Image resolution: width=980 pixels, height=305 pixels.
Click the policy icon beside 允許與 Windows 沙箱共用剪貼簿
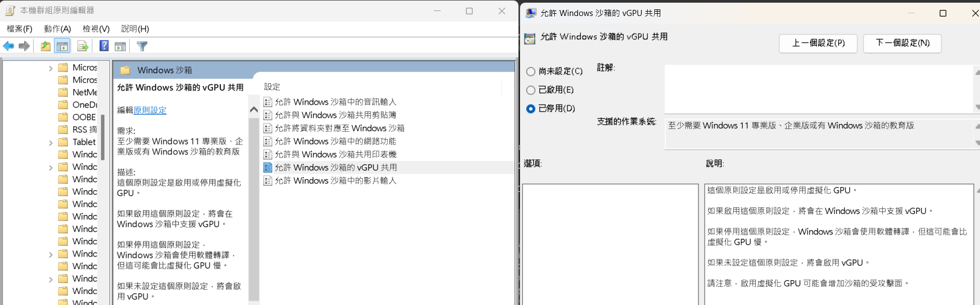point(268,115)
